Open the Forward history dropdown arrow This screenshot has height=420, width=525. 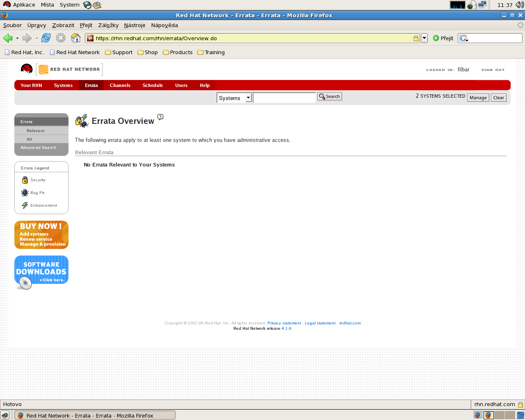click(x=37, y=38)
